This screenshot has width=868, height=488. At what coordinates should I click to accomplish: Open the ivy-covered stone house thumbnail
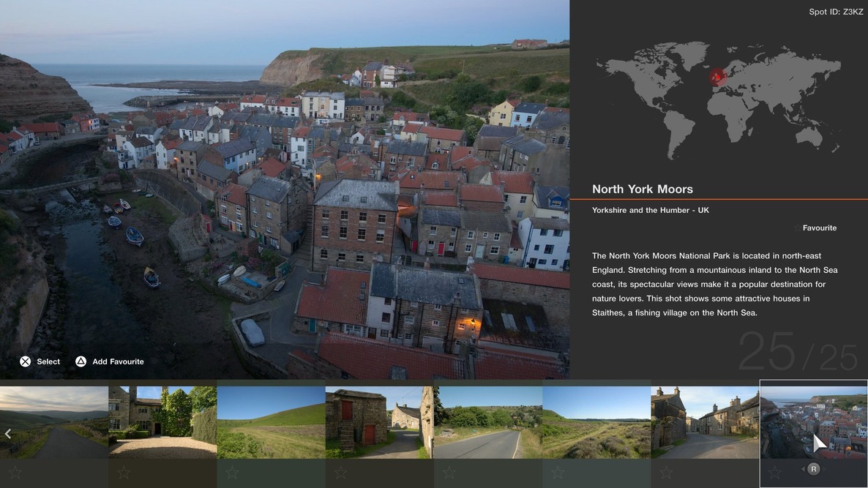[x=162, y=422]
